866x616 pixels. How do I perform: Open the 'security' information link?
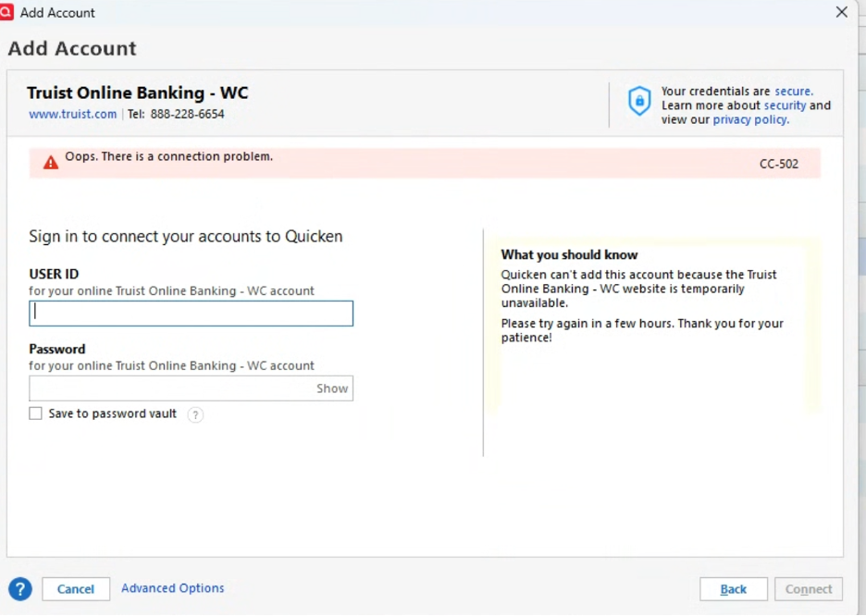[785, 105]
